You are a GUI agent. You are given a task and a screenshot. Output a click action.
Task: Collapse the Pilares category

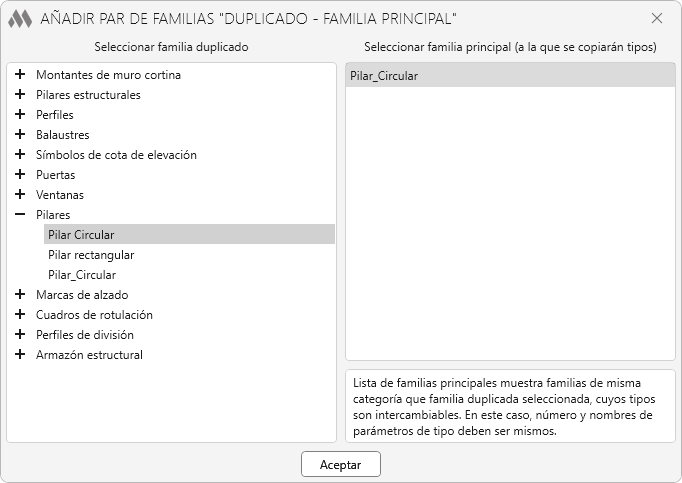(20, 215)
